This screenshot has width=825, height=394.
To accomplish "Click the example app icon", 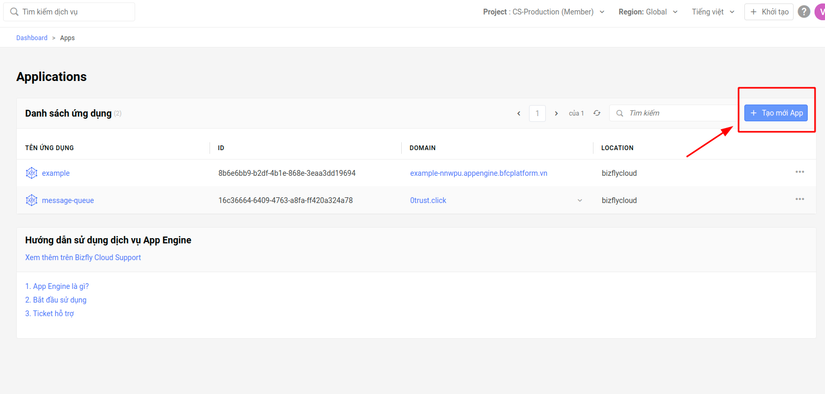I will coord(32,173).
